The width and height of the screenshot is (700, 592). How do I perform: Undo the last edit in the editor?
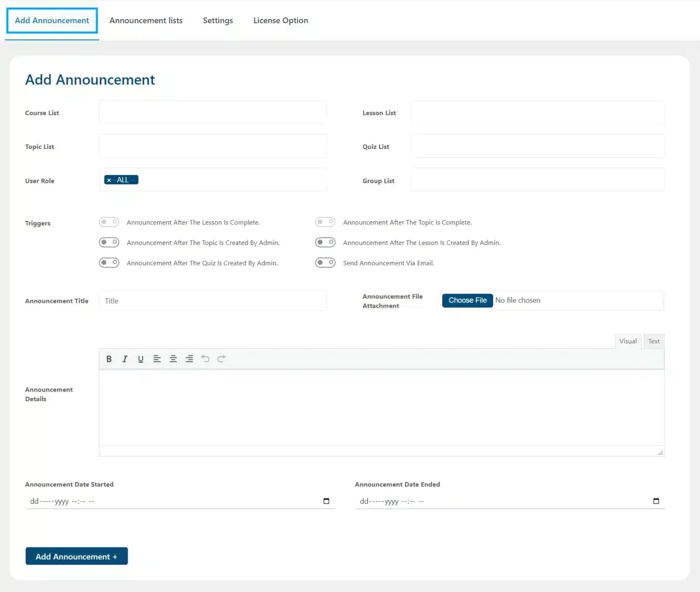[205, 359]
